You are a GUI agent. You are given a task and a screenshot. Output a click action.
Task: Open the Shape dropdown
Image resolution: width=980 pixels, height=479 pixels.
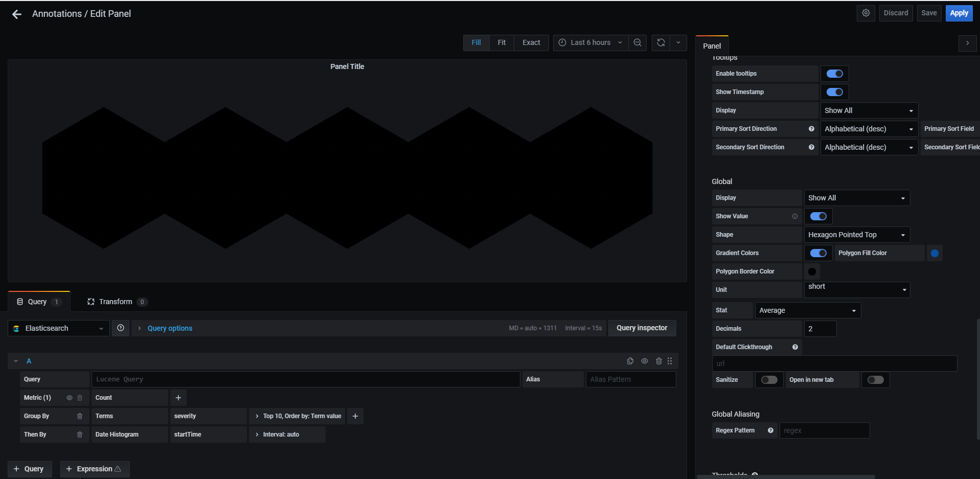pos(857,234)
